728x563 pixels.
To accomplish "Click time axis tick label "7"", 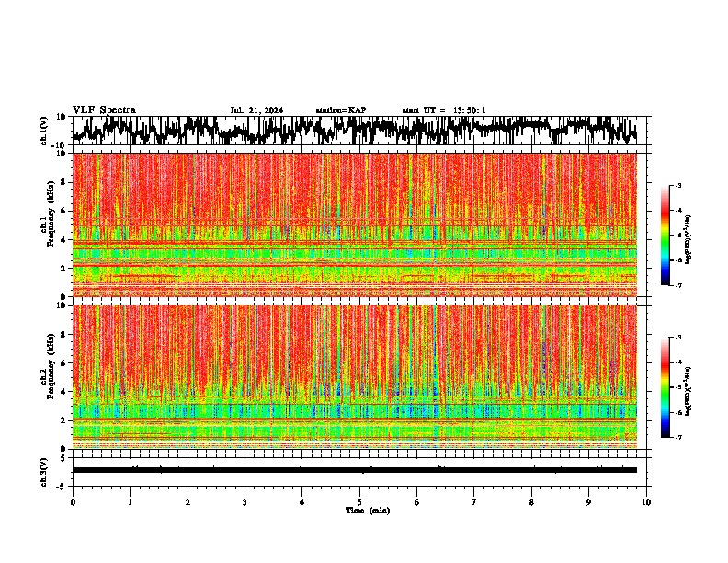I will [x=474, y=502].
